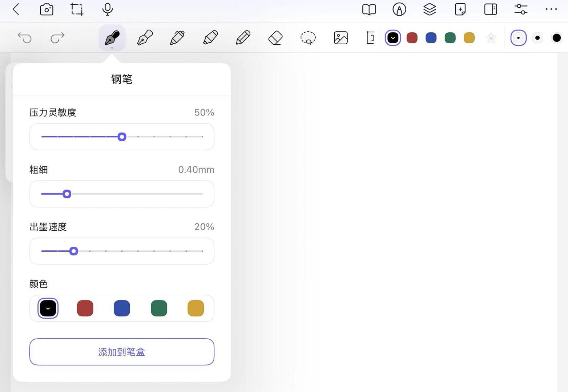Screen dimensions: 568x392
Task: Choose the medium stroke size dot
Action: (x=537, y=38)
